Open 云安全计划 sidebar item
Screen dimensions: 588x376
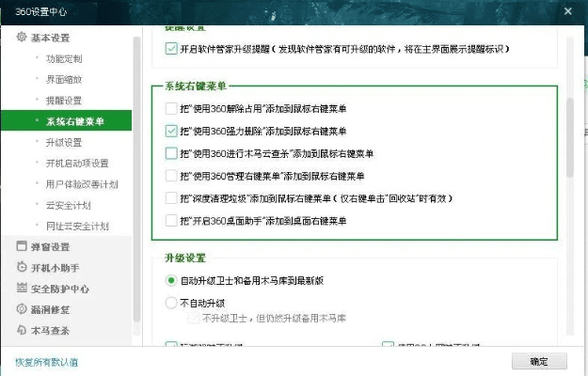click(x=69, y=205)
